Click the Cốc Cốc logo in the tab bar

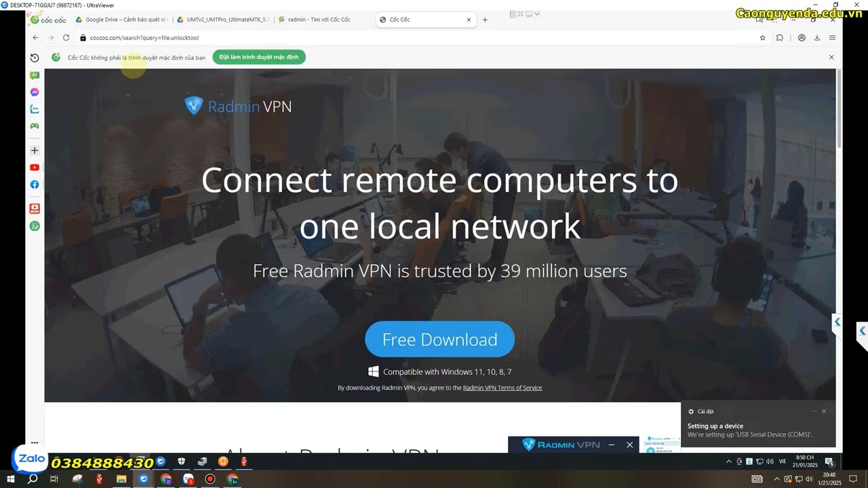click(48, 20)
